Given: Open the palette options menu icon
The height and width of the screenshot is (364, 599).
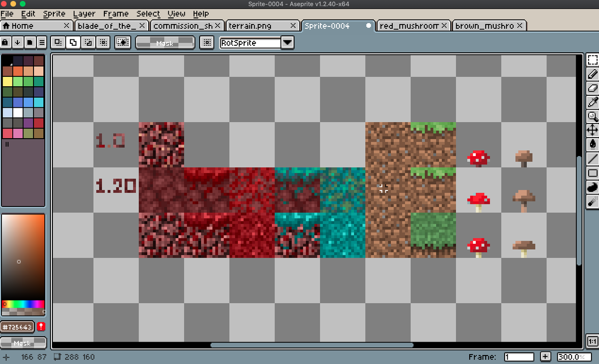Looking at the screenshot, I should tap(41, 42).
